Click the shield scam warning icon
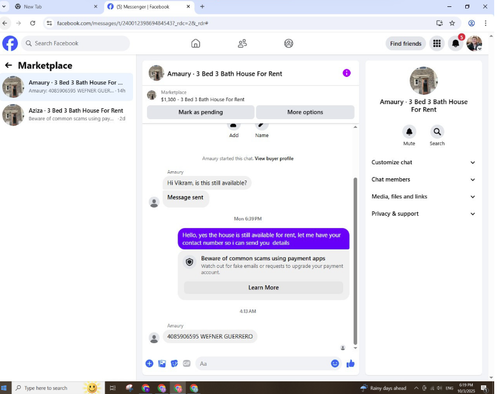Image resolution: width=500 pixels, height=394 pixels. [189, 262]
